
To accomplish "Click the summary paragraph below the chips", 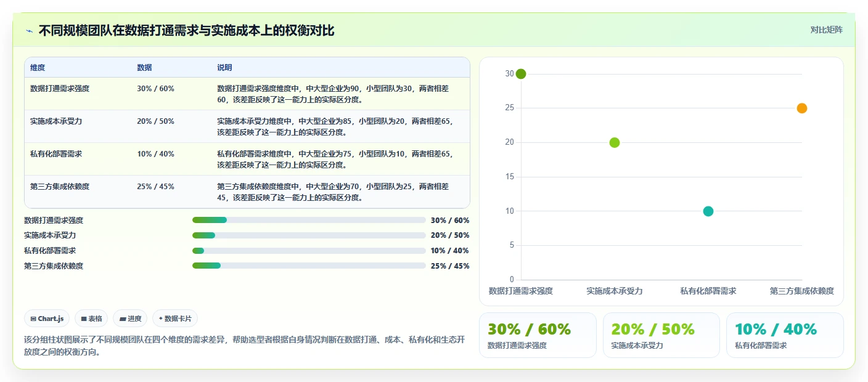I will [244, 346].
